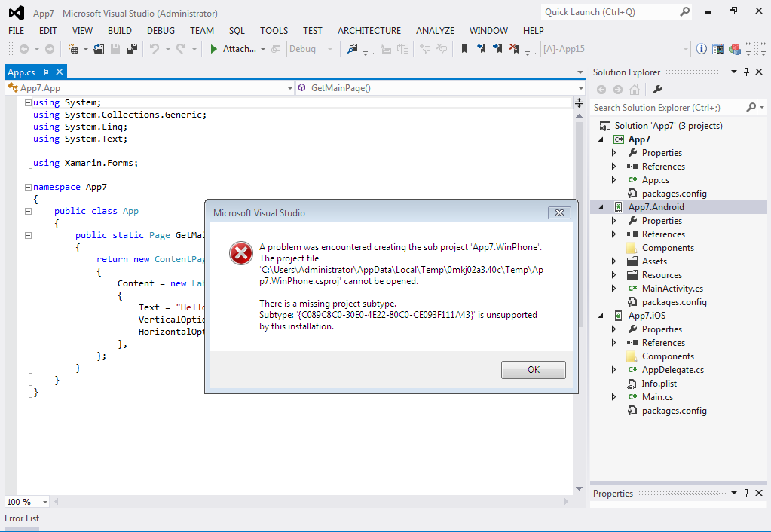Viewport: 771px width, 532px height.
Task: Collapse the namespace App7 code block
Action: click(x=29, y=188)
